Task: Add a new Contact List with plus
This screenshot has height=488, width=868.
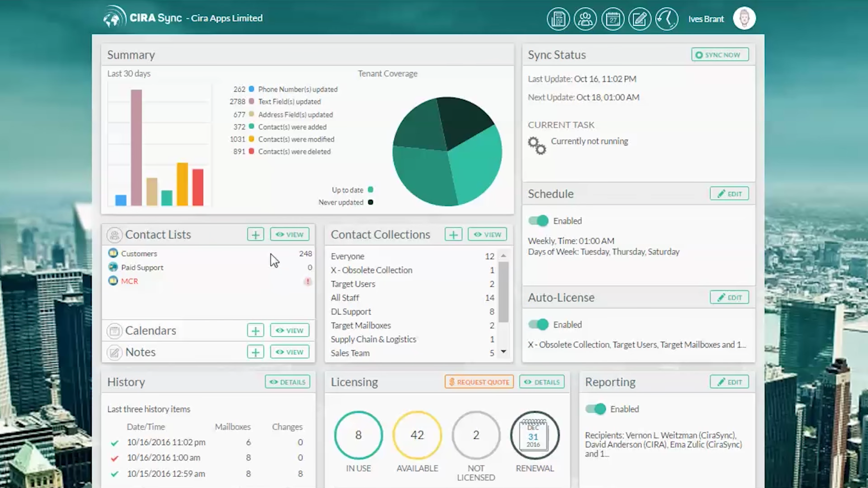Action: coord(255,235)
